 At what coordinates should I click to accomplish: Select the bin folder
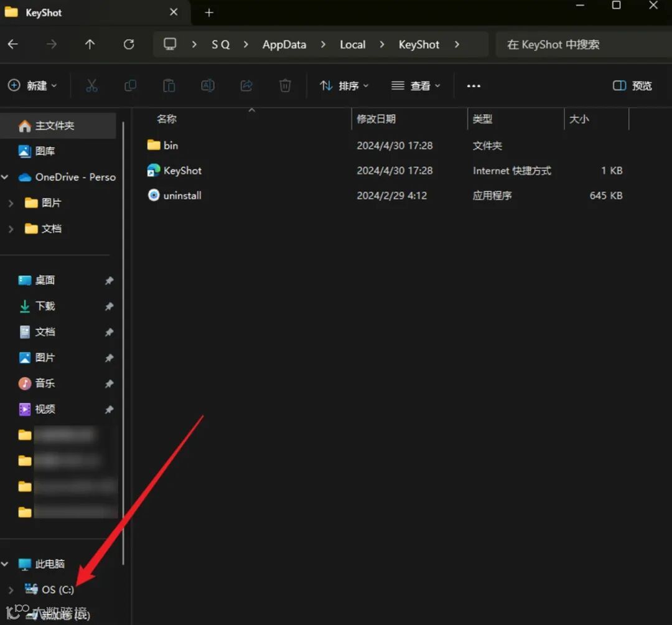click(170, 145)
